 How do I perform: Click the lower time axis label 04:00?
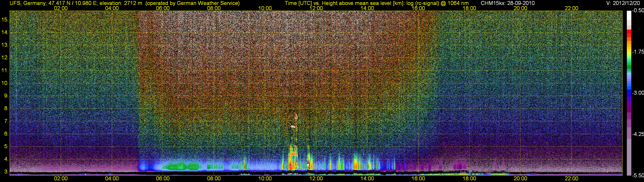[112, 179]
